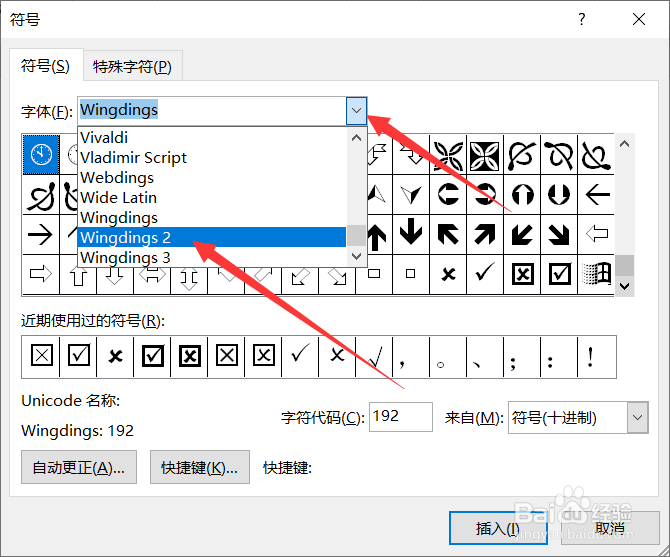Click the symbol grid scrollbar thumb
This screenshot has height=557, width=670.
(x=624, y=265)
